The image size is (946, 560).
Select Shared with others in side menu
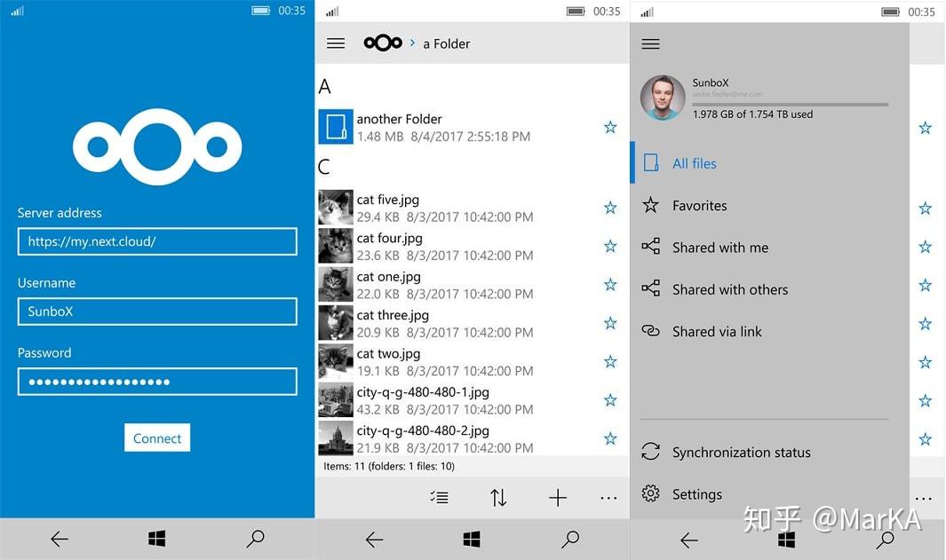[770, 289]
